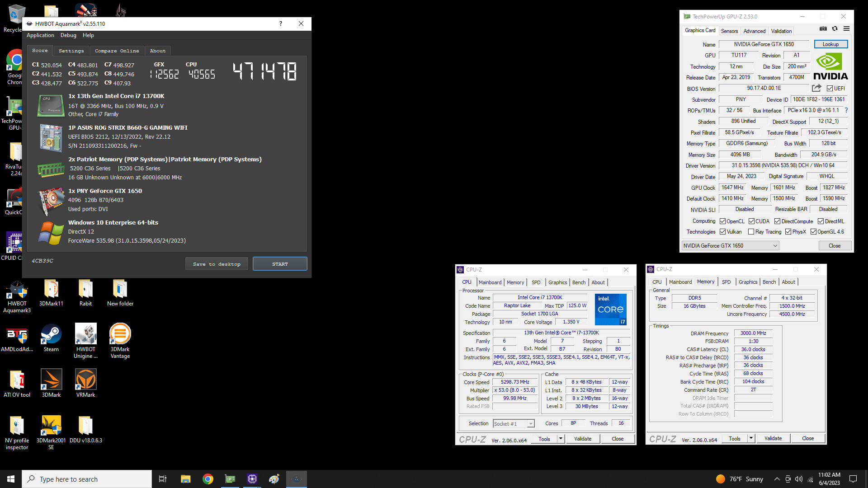This screenshot has height=488, width=868.
Task: Switch to Compare Online tab
Action: coord(117,51)
